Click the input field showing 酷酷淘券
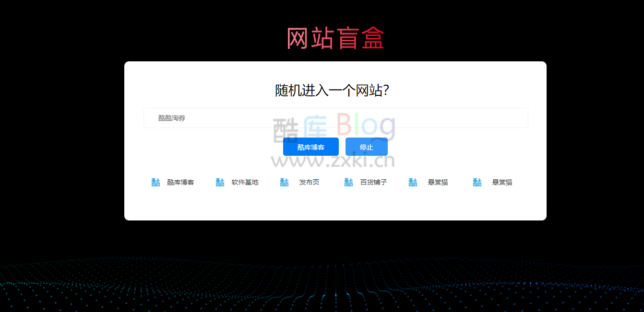 [335, 117]
